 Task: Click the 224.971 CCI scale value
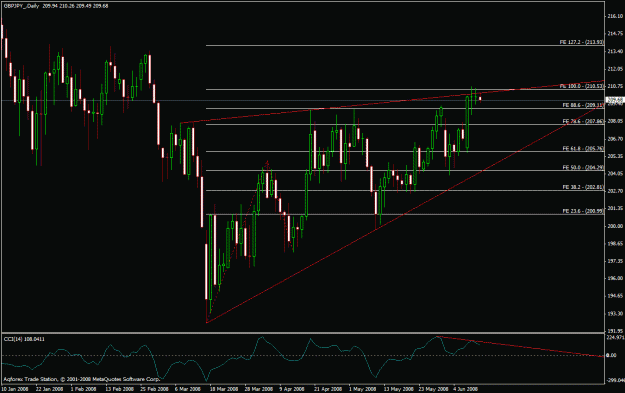(x=616, y=338)
